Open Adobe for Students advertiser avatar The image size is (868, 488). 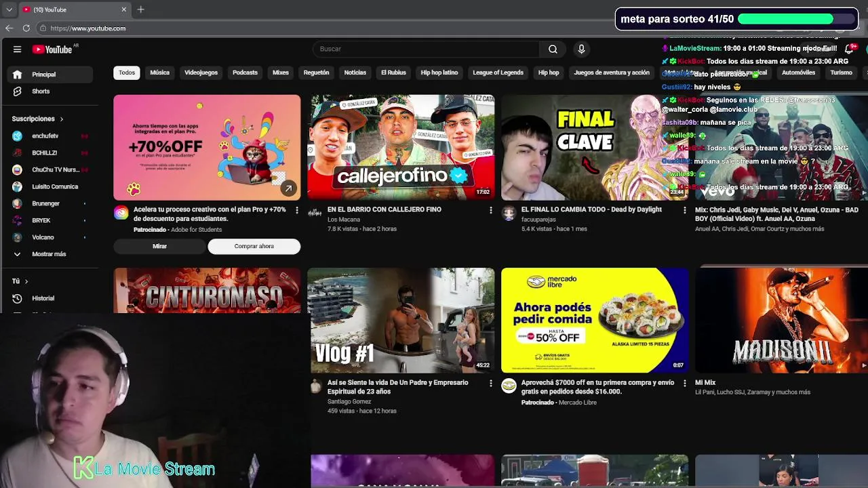click(121, 213)
